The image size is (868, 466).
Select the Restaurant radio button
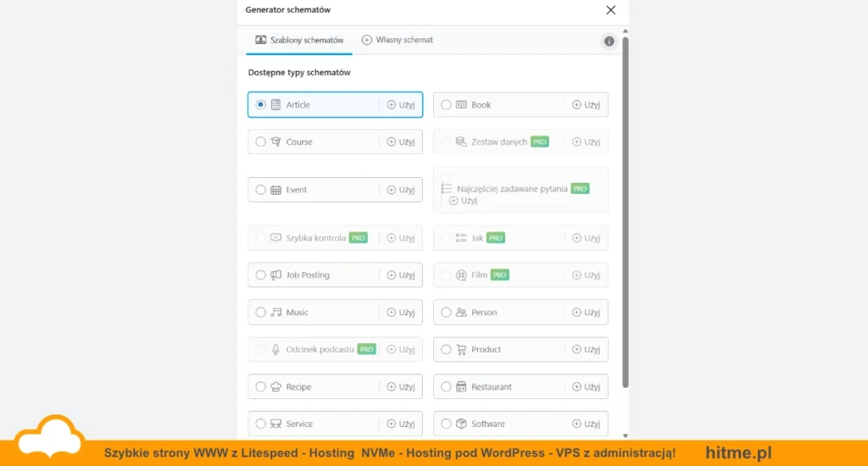pos(446,387)
